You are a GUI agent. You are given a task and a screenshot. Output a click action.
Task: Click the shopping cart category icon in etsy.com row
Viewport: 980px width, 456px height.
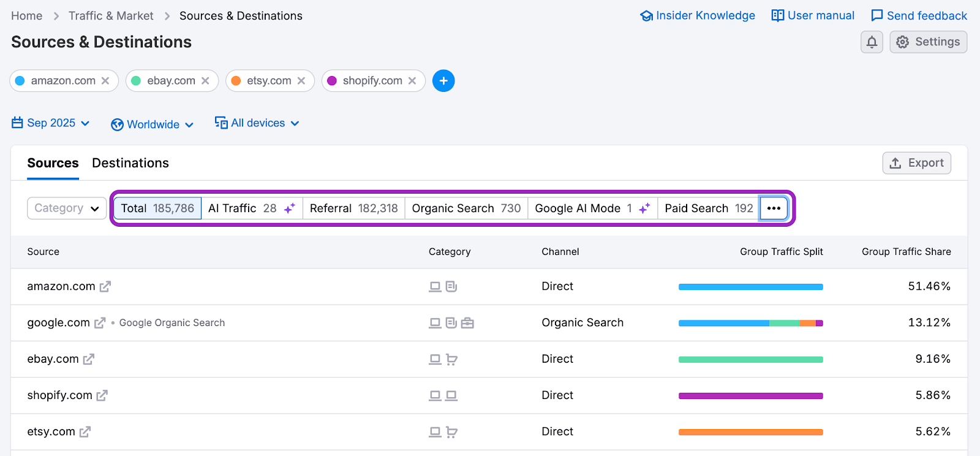click(451, 432)
